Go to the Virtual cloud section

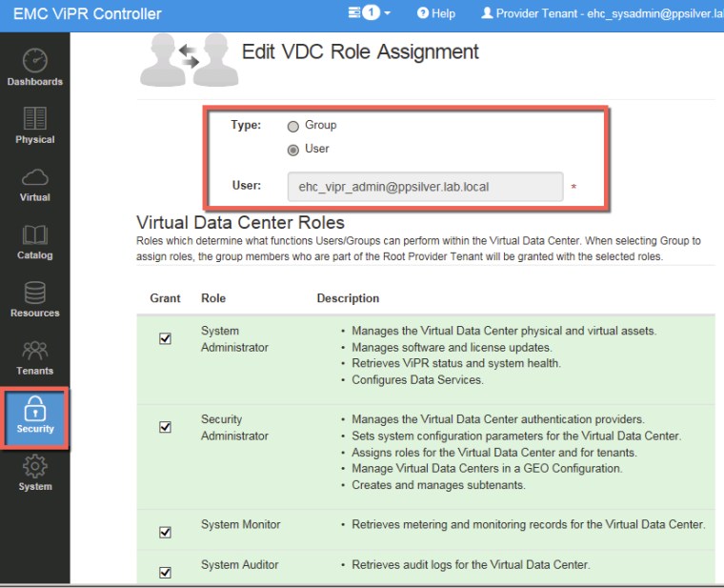pos(35,184)
